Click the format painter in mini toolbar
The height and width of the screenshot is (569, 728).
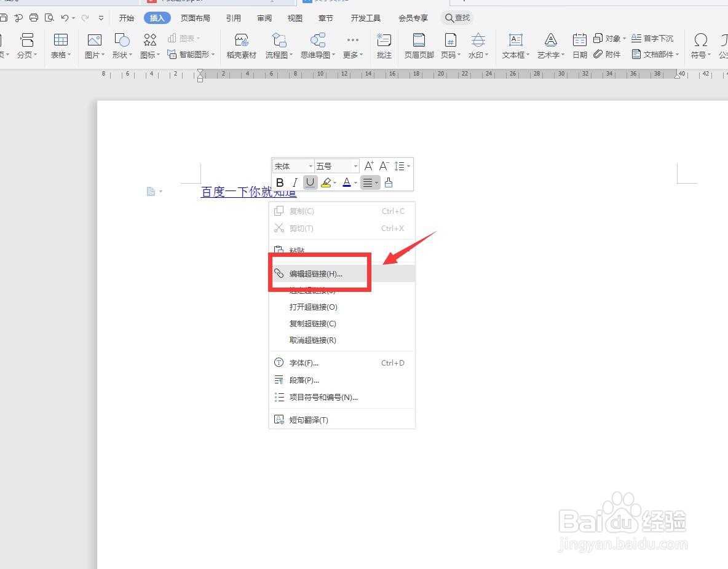pyautogui.click(x=389, y=182)
